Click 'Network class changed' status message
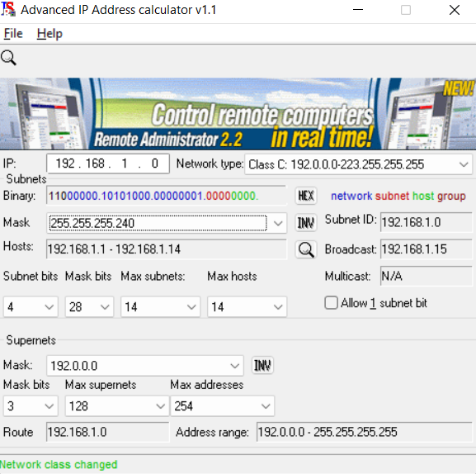Screen dimensions: 476x474 (x=59, y=464)
